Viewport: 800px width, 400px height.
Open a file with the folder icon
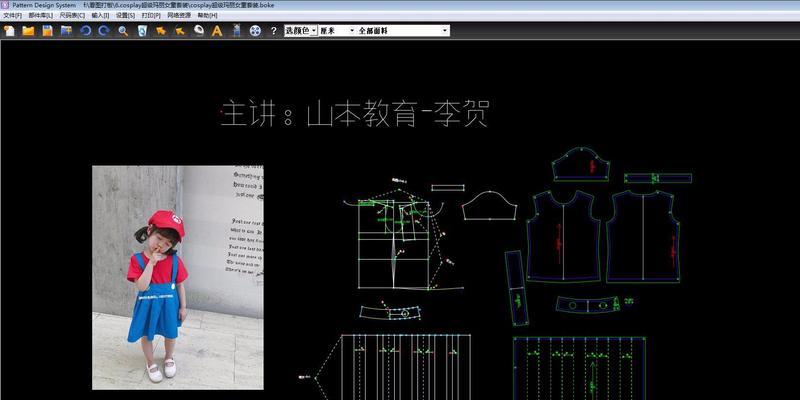28,31
